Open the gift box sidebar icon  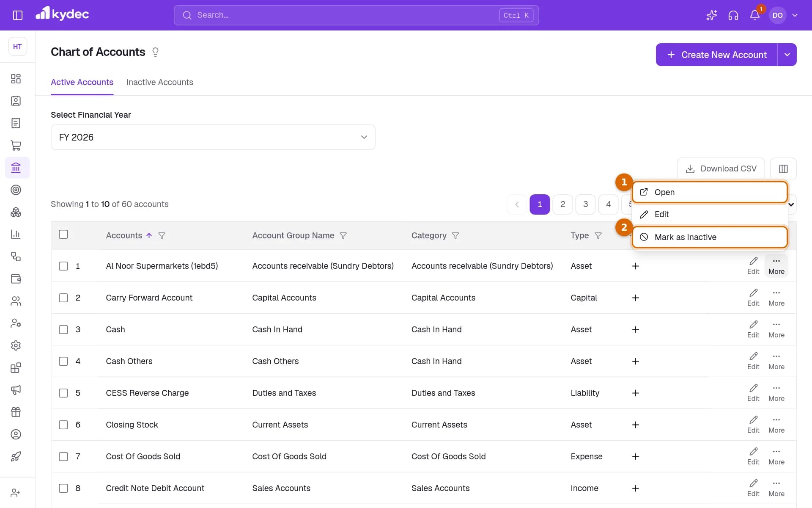click(x=16, y=412)
